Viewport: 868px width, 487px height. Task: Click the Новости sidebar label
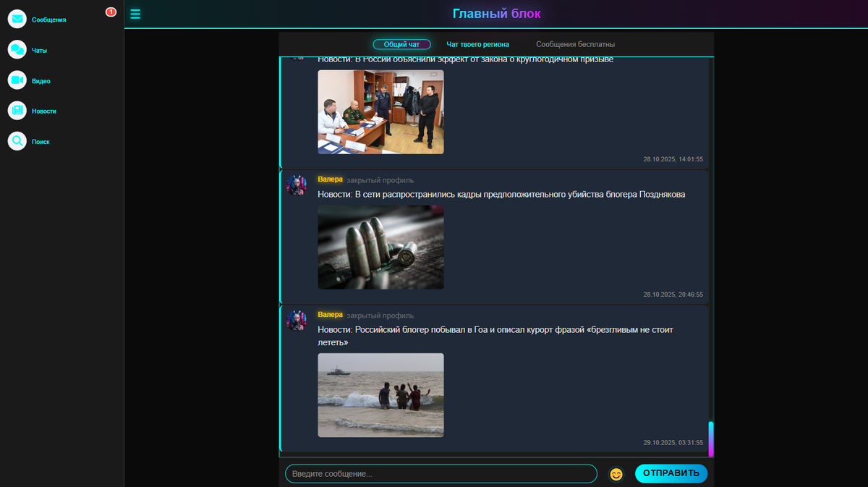point(44,111)
